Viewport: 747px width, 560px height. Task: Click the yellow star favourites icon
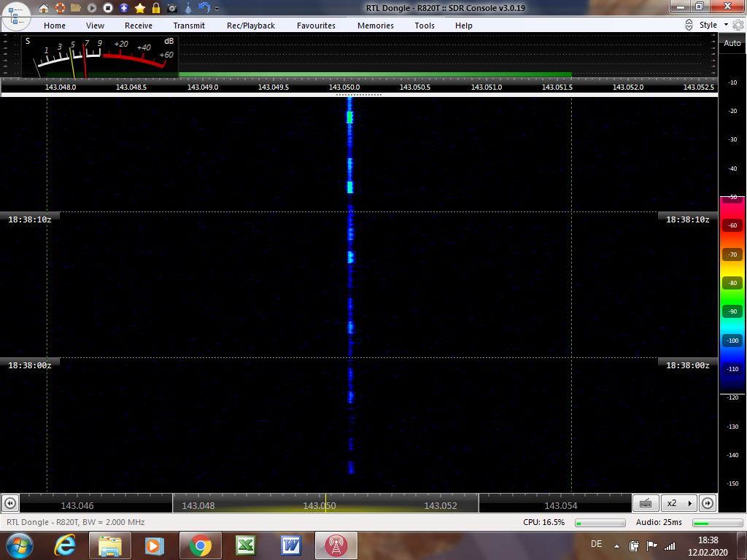tap(140, 7)
